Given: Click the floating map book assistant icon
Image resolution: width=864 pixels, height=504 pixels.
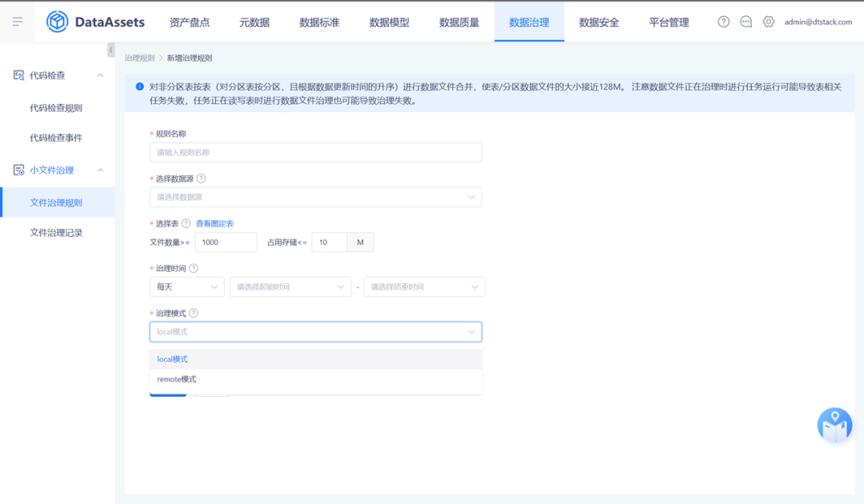Looking at the screenshot, I should [x=834, y=425].
